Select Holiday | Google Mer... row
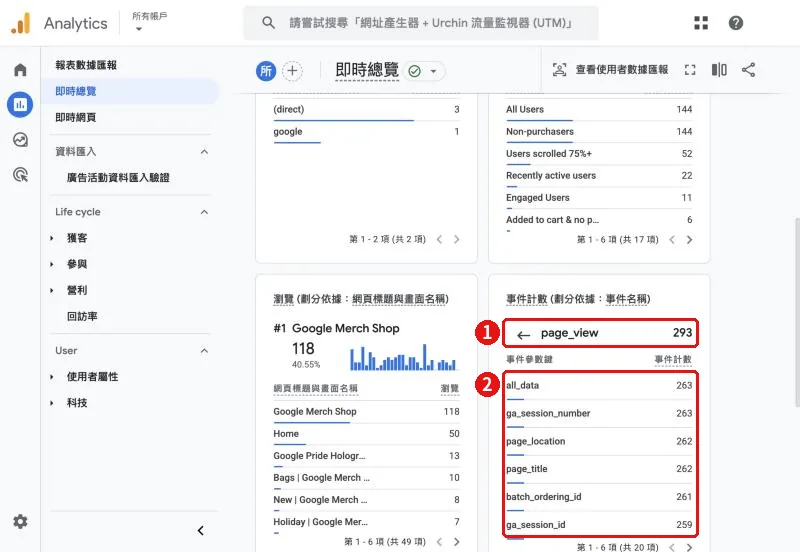The image size is (800, 552). 366,522
